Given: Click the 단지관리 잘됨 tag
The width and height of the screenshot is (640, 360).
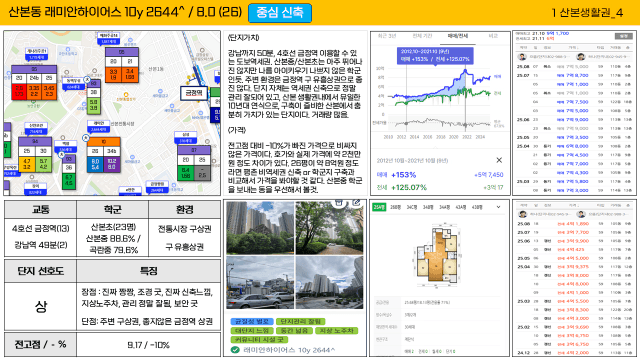Looking at the screenshot, I should 300,322.
